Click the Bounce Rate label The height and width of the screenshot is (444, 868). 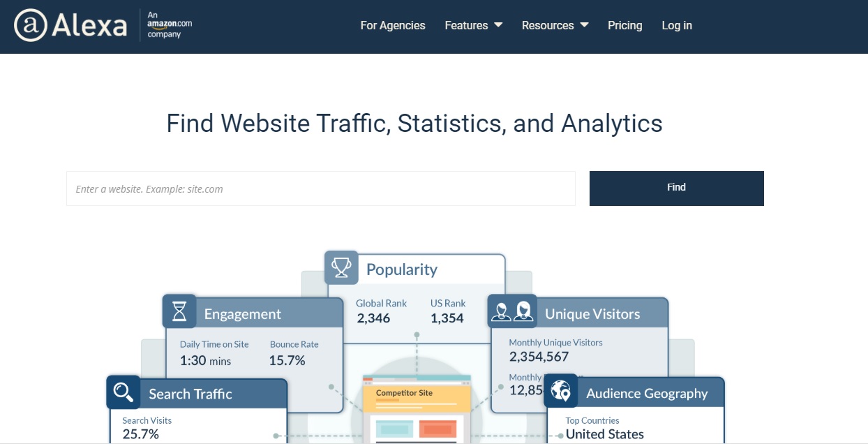(294, 344)
